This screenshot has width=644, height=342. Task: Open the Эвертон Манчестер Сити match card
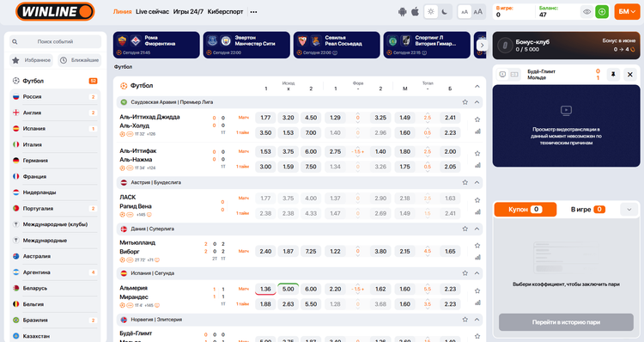246,45
